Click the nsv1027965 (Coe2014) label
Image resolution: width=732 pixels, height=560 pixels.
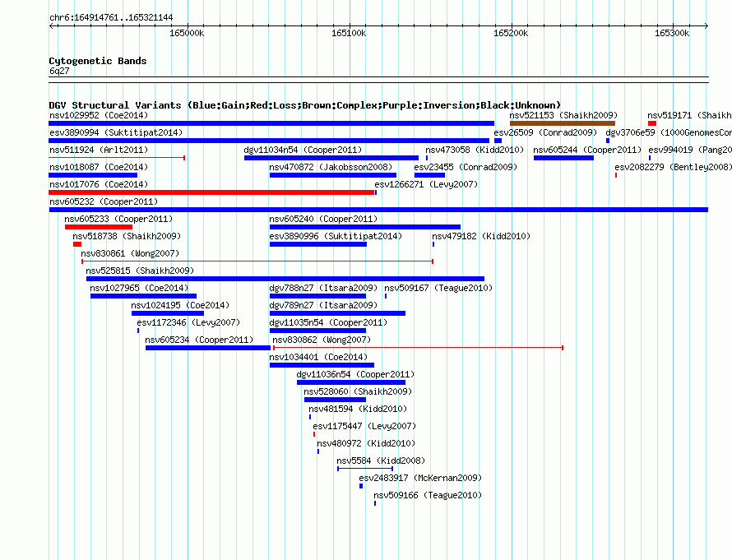[x=139, y=288]
